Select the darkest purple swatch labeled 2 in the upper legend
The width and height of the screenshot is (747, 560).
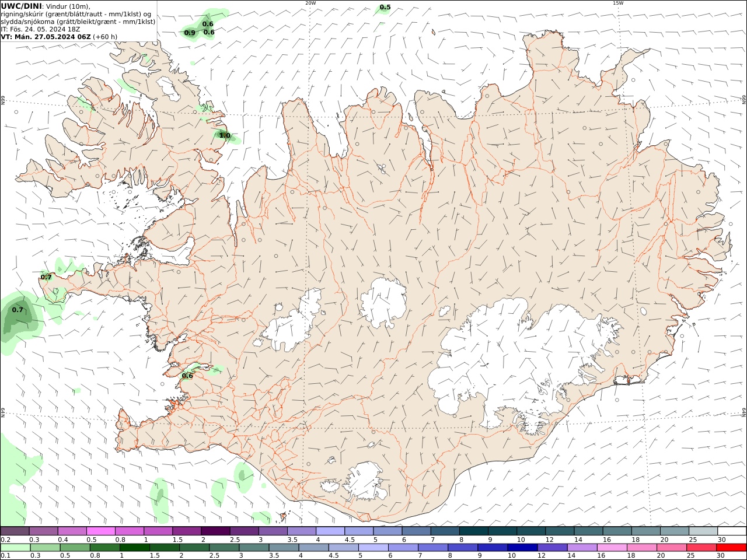(x=215, y=531)
